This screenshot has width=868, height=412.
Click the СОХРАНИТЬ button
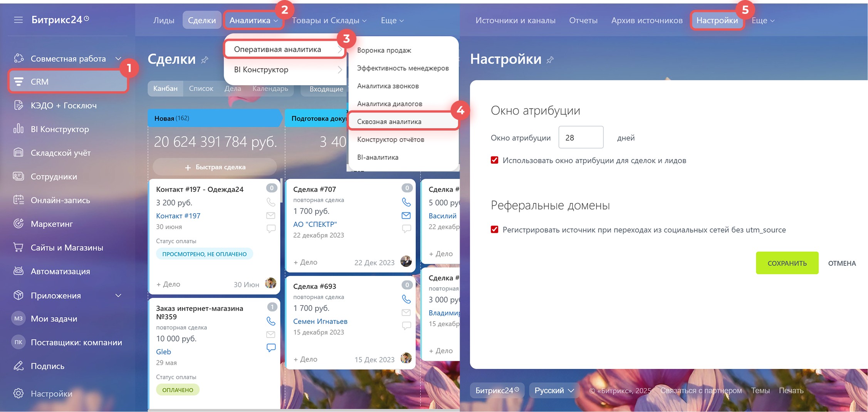tap(787, 263)
